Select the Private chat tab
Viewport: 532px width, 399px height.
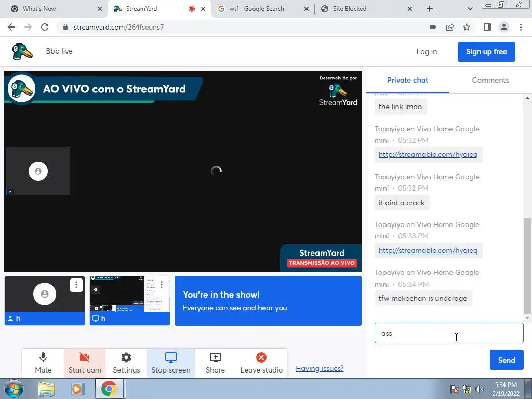(407, 80)
